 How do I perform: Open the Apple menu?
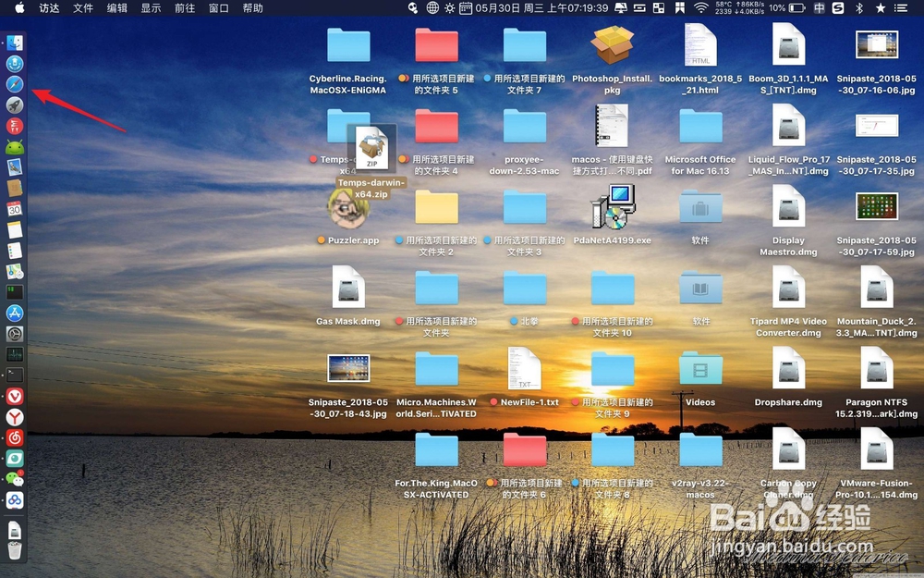[19, 7]
